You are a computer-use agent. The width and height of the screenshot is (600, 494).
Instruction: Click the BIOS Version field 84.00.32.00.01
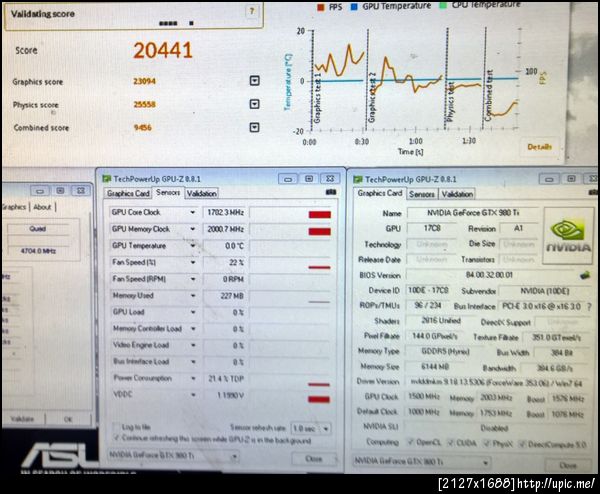point(492,275)
